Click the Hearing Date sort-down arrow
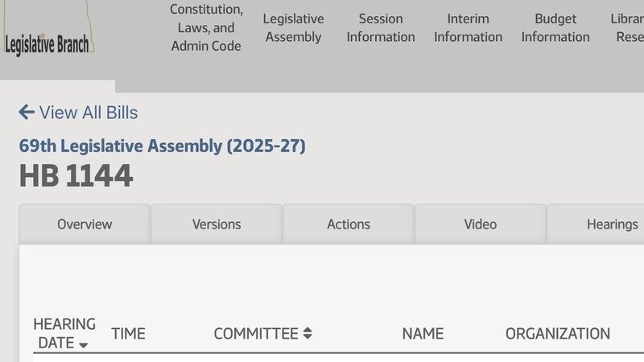644x362 pixels. 84,344
